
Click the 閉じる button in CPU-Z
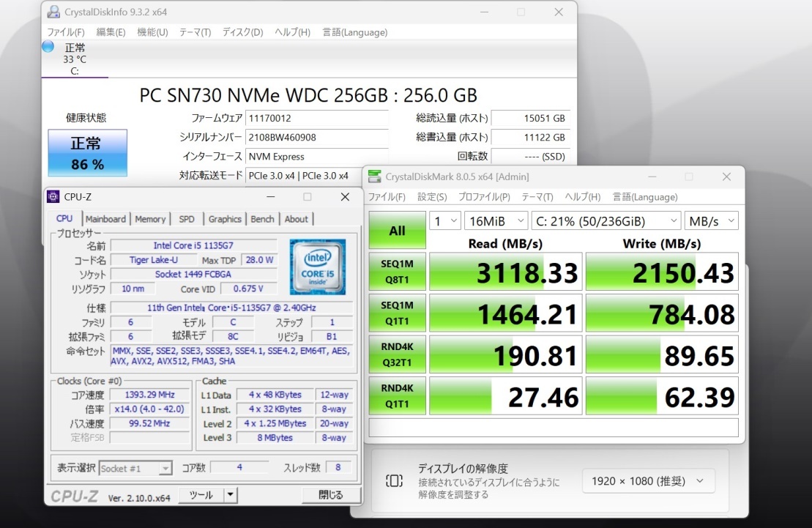(x=331, y=495)
